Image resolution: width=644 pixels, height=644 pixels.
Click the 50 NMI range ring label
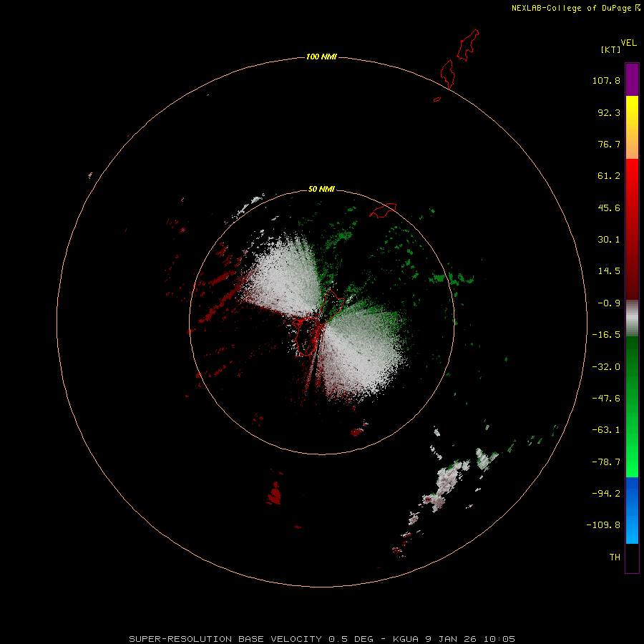pos(321,189)
